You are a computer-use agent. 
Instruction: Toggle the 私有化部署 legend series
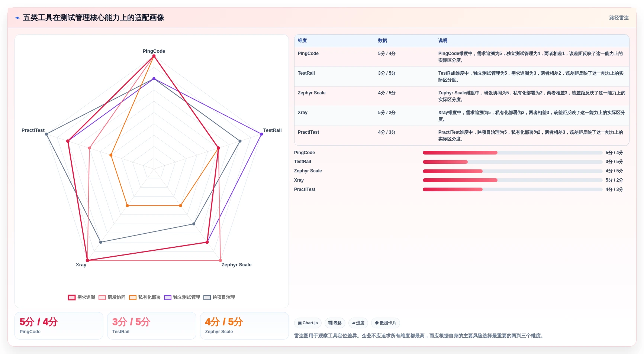[145, 298]
